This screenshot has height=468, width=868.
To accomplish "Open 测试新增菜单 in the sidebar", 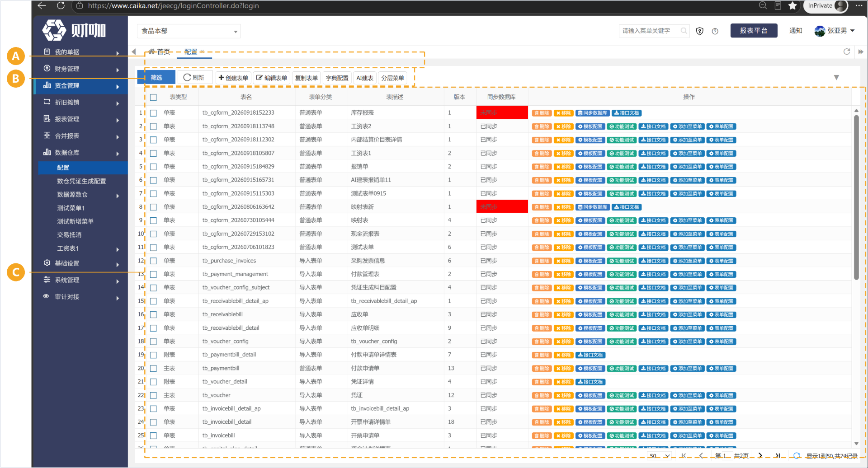I will pos(75,221).
